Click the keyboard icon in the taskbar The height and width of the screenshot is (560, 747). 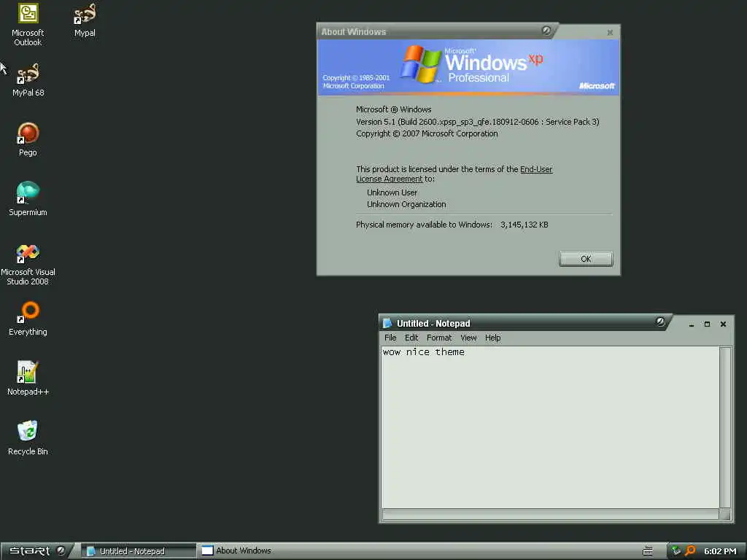point(648,551)
